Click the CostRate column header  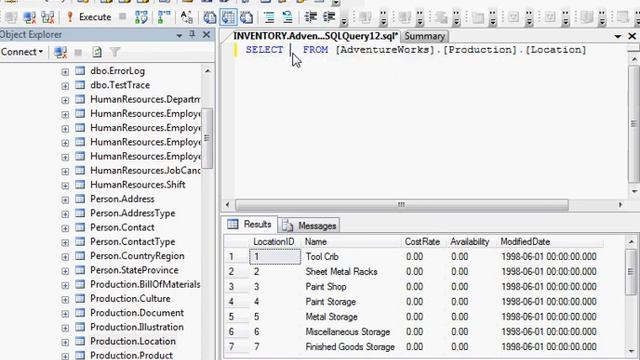click(424, 242)
